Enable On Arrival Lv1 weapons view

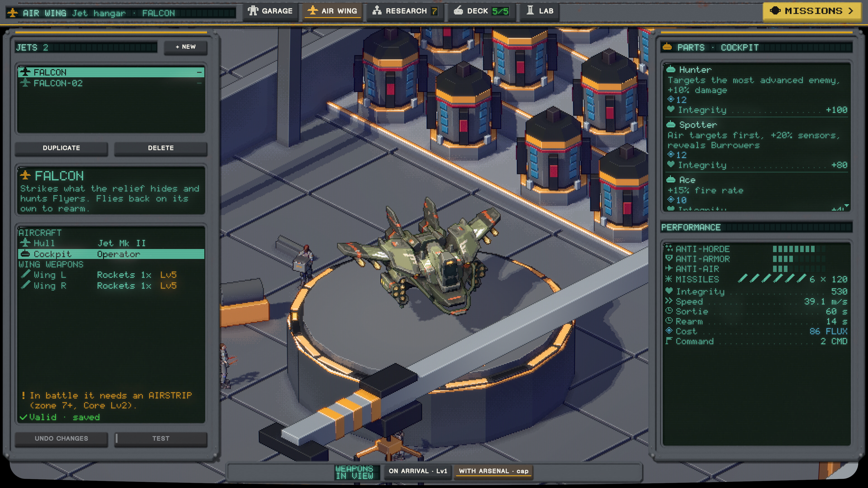pos(418,471)
